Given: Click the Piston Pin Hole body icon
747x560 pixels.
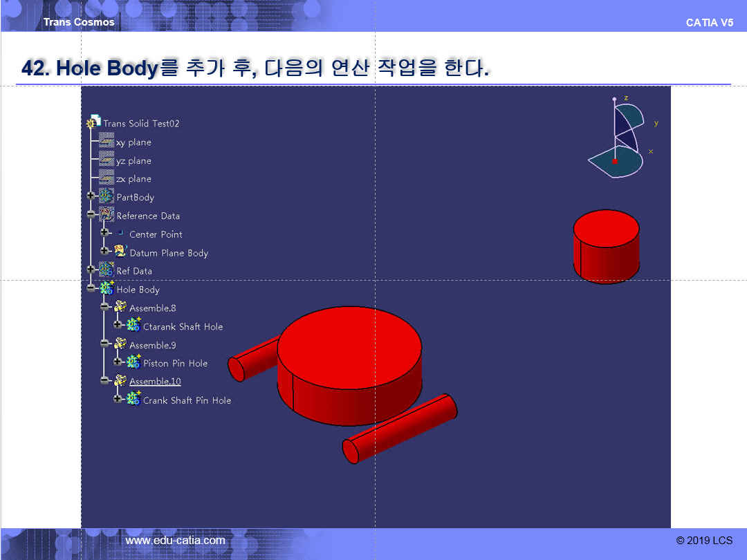Looking at the screenshot, I should (x=133, y=362).
